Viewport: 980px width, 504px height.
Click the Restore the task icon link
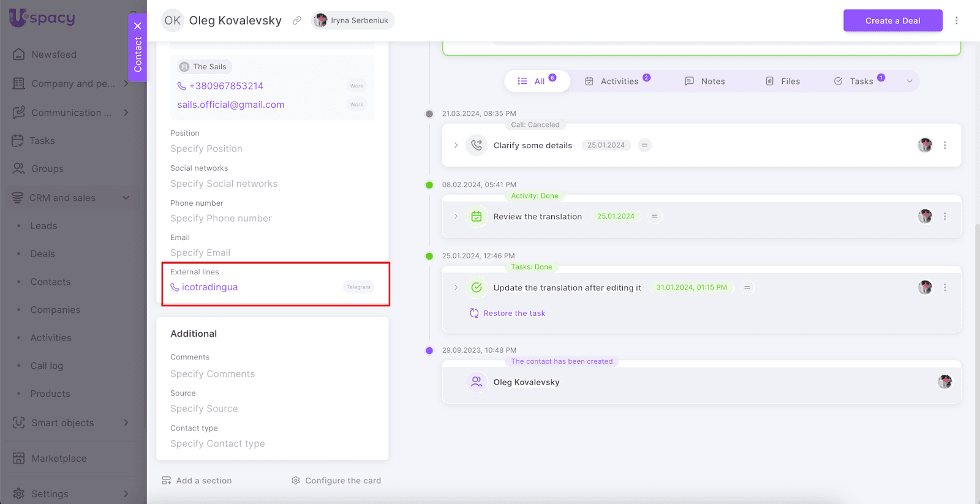[474, 314]
